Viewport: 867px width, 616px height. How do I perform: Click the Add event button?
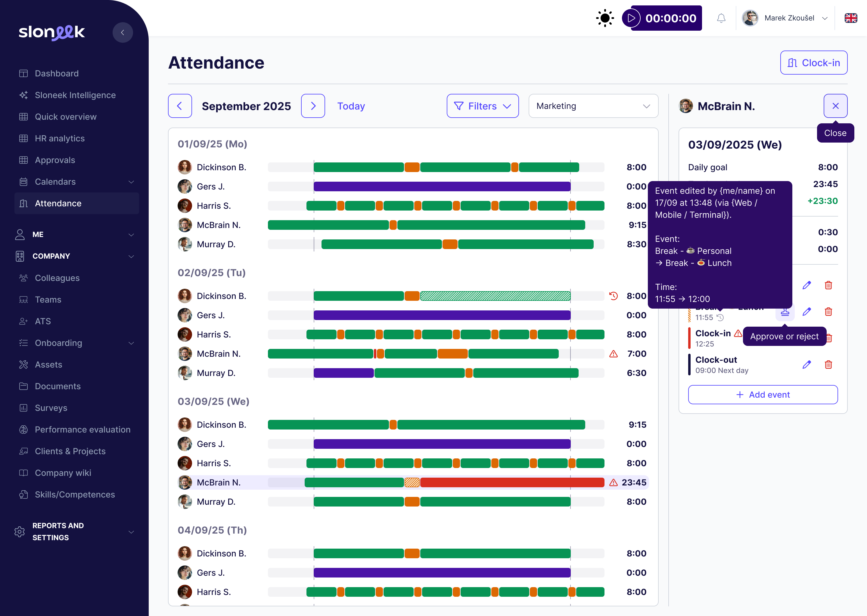point(763,395)
